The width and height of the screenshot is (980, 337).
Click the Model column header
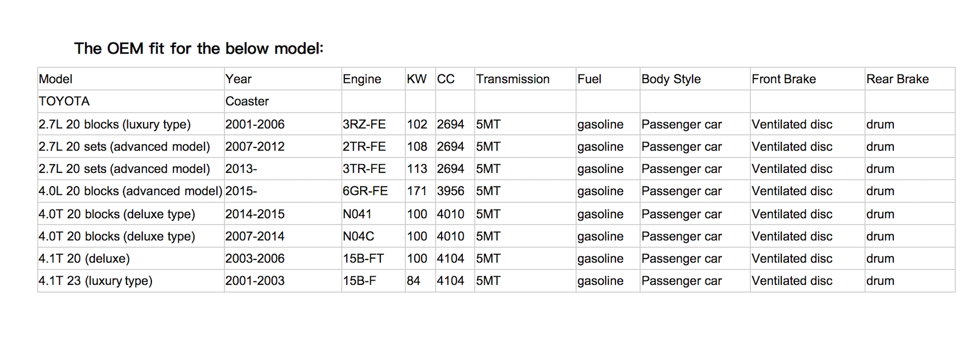[131, 79]
